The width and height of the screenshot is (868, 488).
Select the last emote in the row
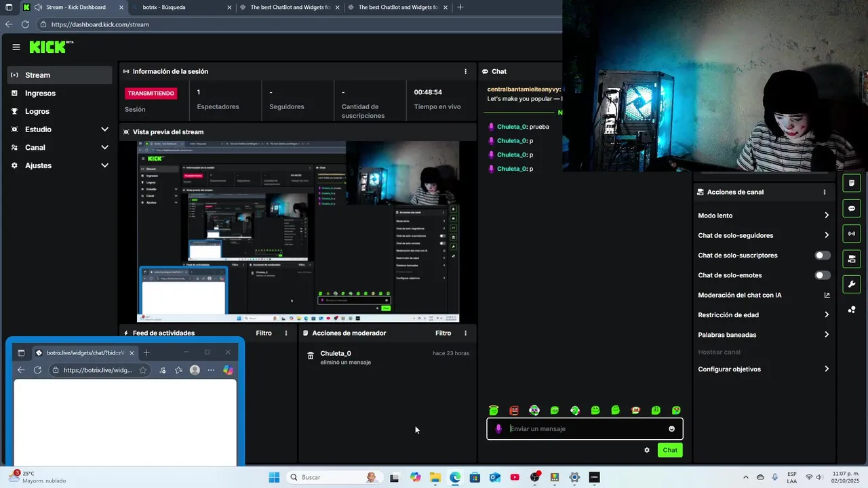pos(676,410)
